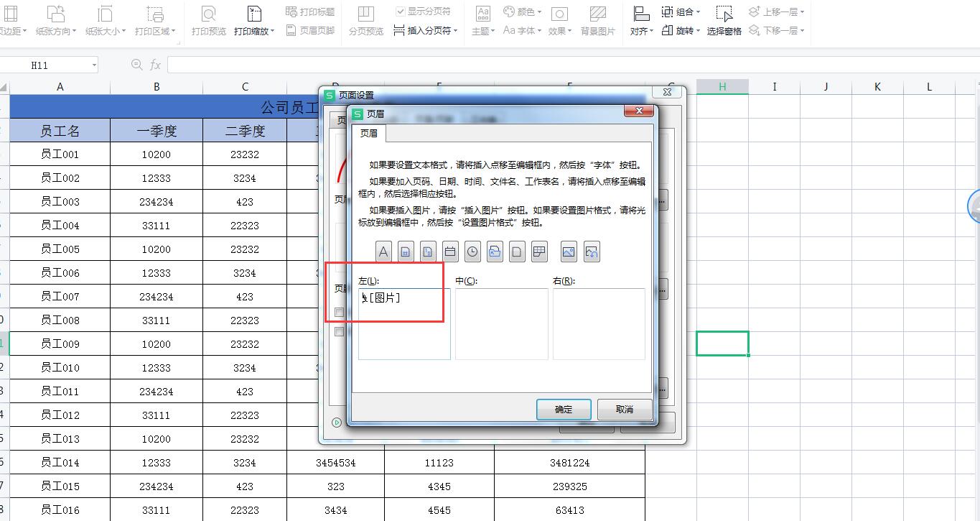Insert page number code in header dialog
The image size is (980, 521).
coord(406,252)
